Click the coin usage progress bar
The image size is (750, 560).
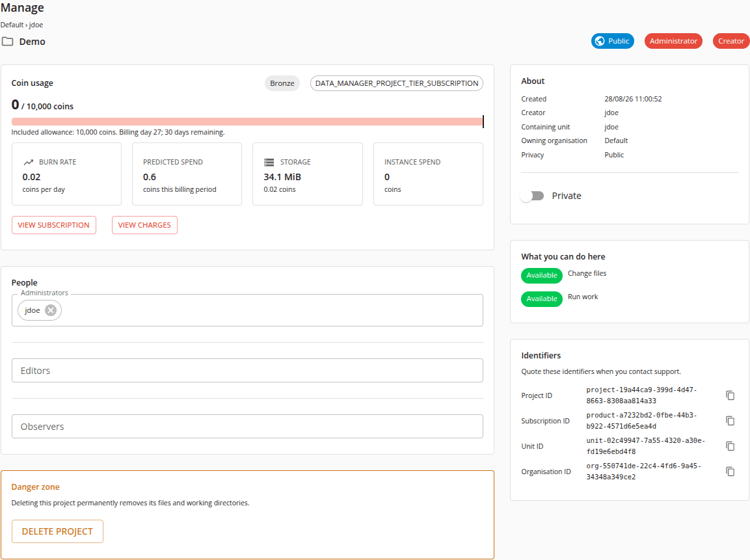click(x=247, y=122)
